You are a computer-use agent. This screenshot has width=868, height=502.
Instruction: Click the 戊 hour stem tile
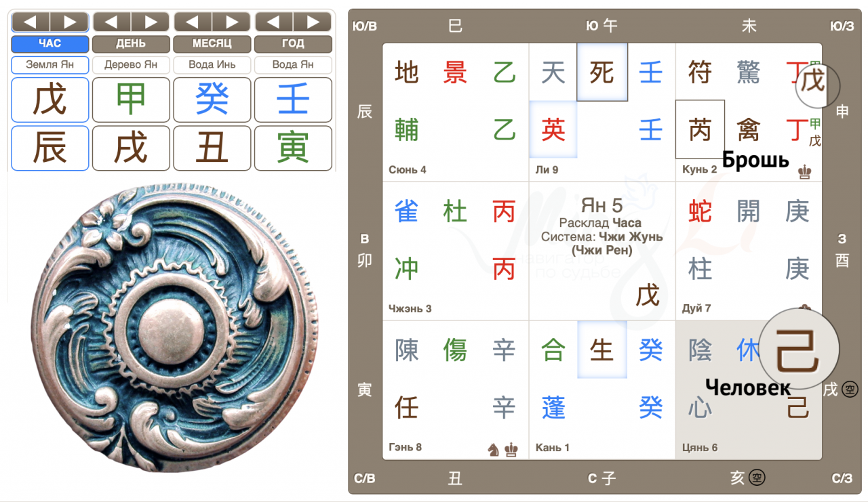click(x=50, y=100)
